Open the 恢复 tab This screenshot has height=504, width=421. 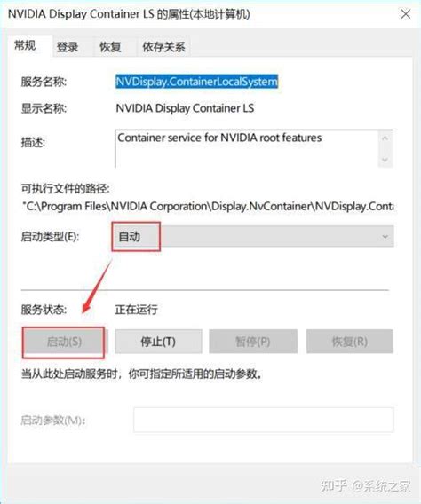(110, 47)
